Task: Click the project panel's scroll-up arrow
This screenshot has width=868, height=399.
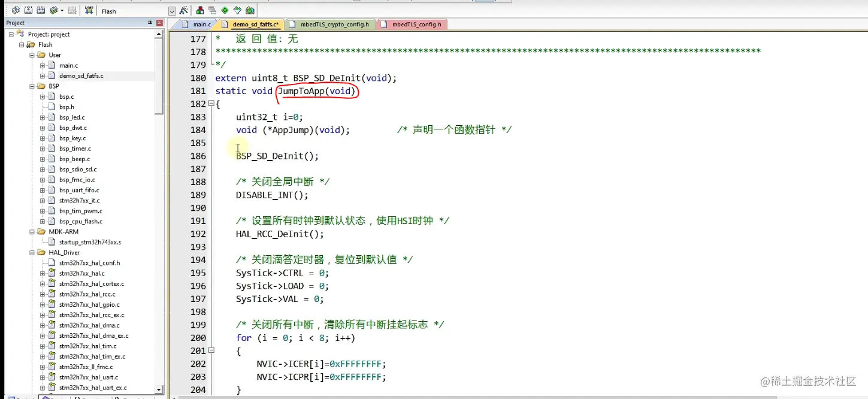Action: pyautogui.click(x=159, y=35)
